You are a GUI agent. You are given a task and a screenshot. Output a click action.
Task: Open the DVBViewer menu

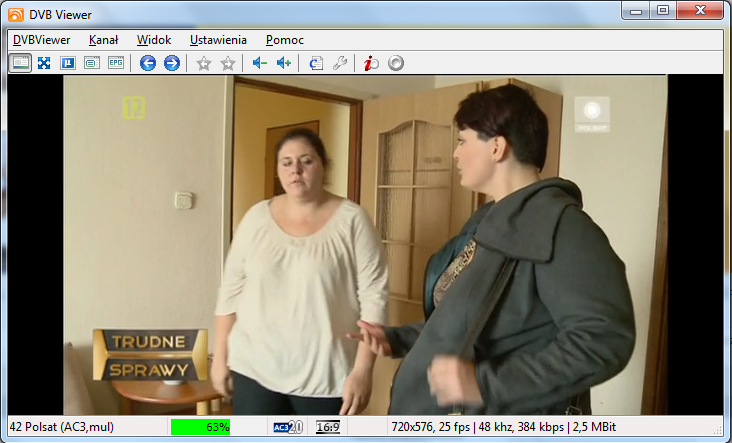[42, 40]
